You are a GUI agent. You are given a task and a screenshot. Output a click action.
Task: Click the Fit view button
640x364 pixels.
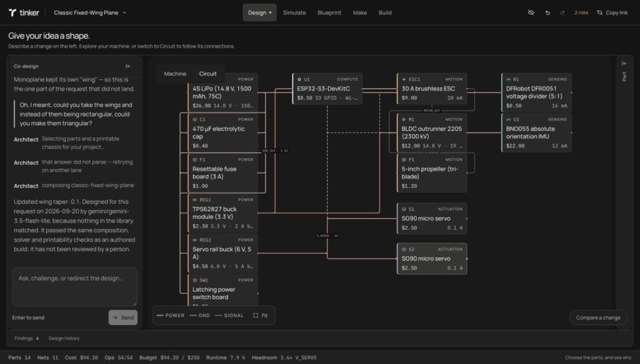260,316
